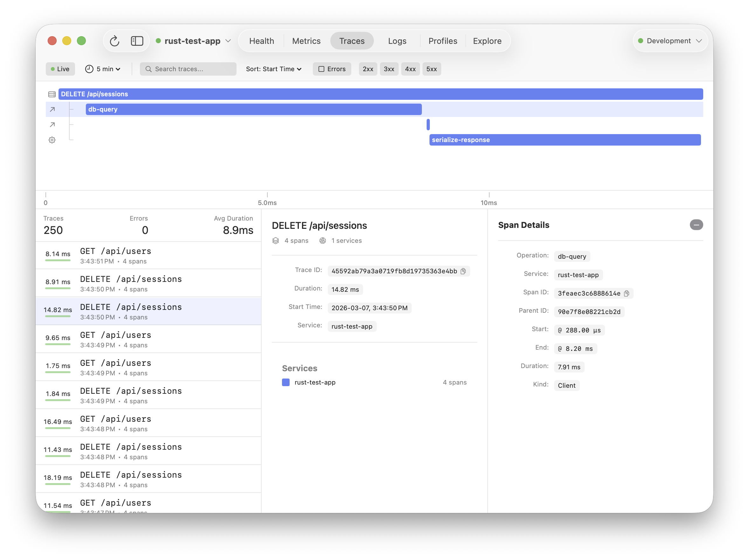Screen dimensions: 749x560
Task: Click the End value @ 8.20 ms
Action: [575, 349]
